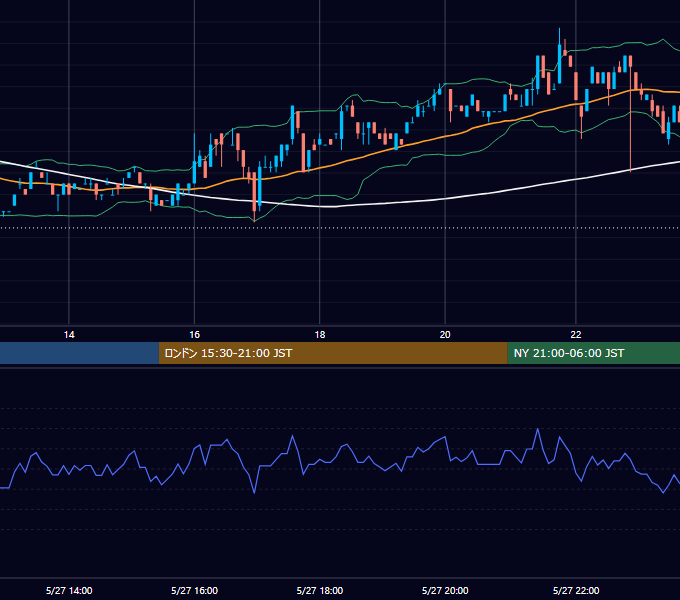Click the 22 hour axis label

(x=575, y=335)
